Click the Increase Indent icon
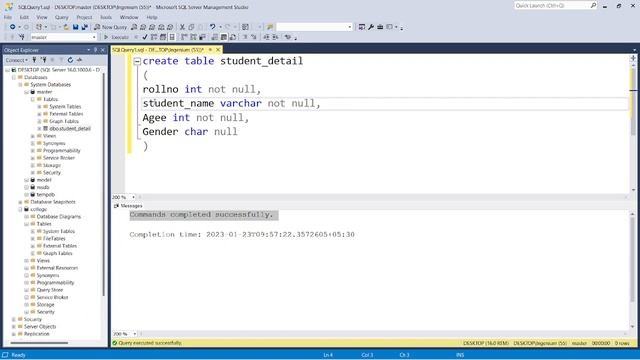The image size is (640, 360). (x=276, y=37)
